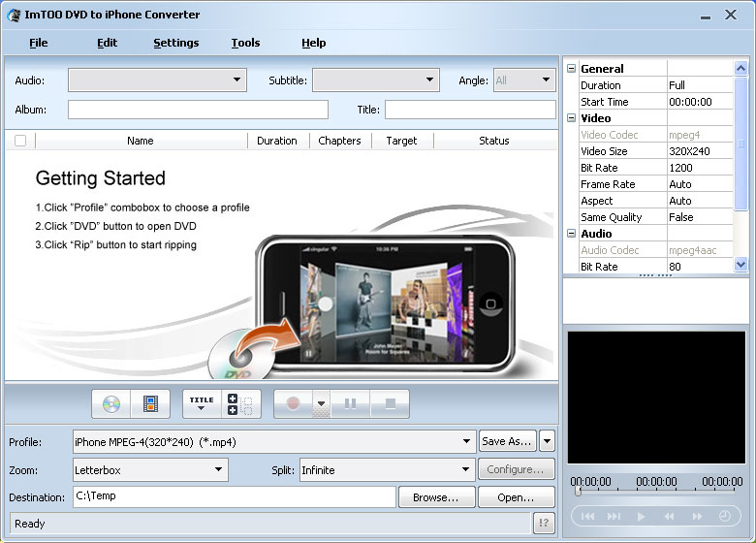The width and height of the screenshot is (756, 543).
Task: Minimize the ImTOO window
Action: (706, 16)
